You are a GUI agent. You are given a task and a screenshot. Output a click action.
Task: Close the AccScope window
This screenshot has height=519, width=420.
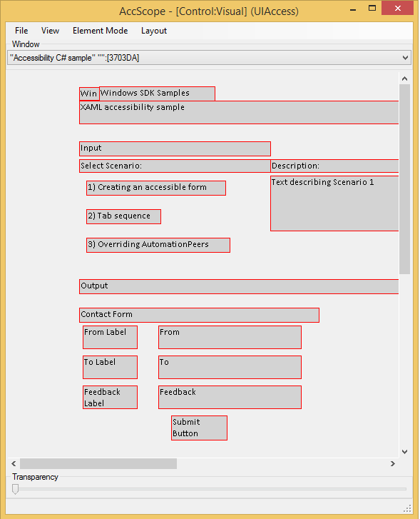pos(397,9)
